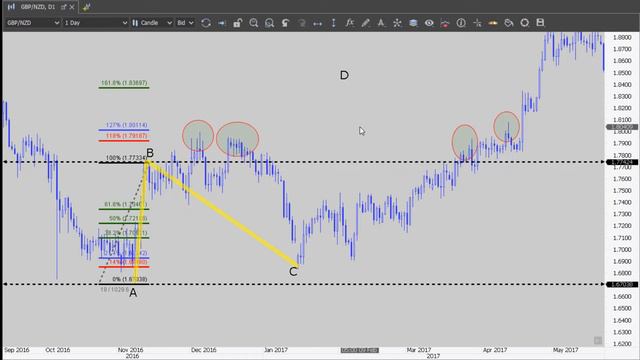Click the 50% Fibonacci level label

128,218
